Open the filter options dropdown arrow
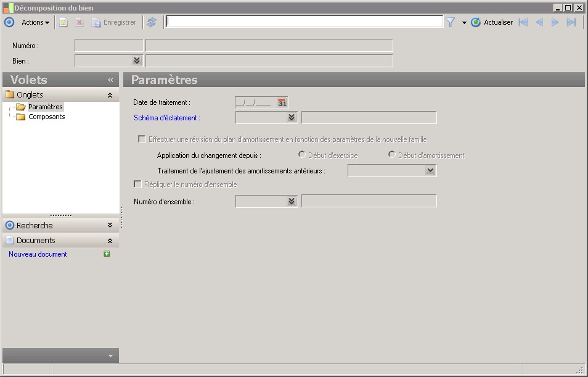This screenshot has width=588, height=377. tap(464, 23)
